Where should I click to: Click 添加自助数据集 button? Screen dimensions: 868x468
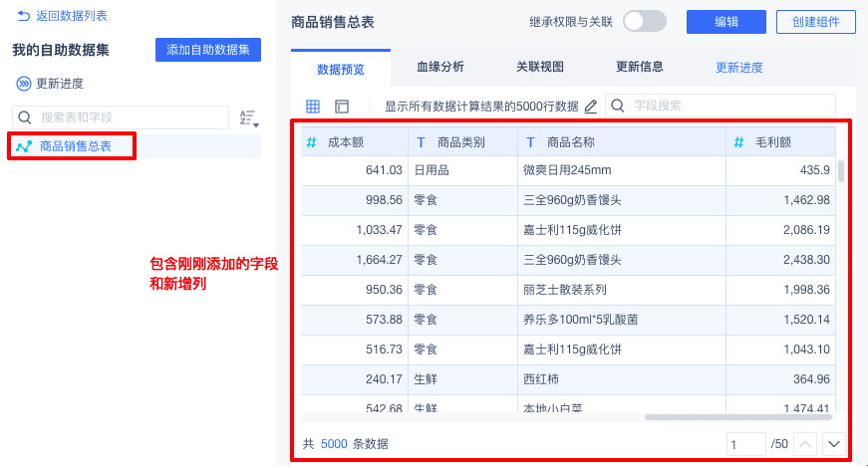tap(208, 50)
